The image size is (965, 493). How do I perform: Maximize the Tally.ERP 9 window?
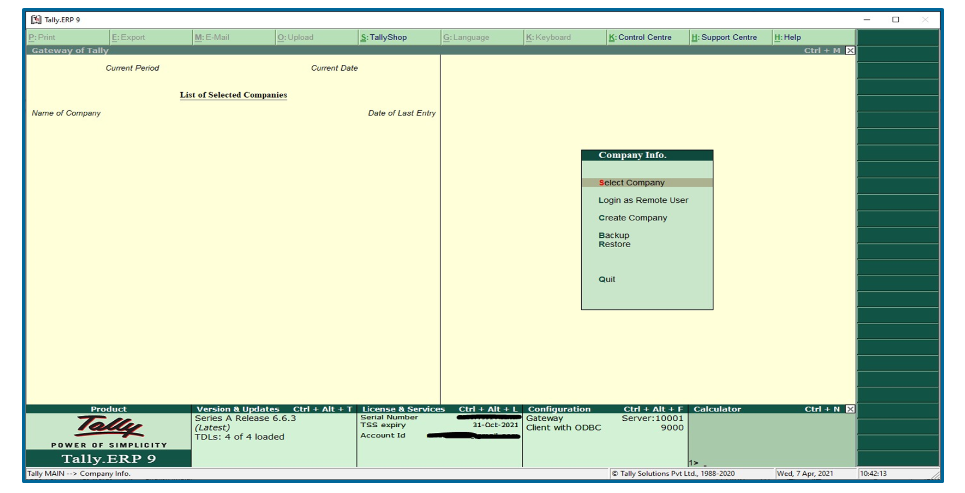click(x=895, y=20)
